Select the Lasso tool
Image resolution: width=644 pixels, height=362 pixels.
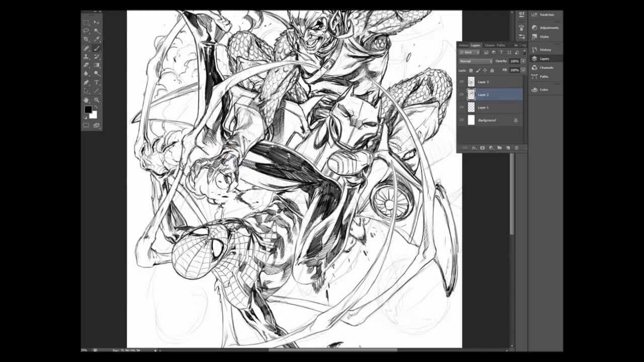point(86,31)
